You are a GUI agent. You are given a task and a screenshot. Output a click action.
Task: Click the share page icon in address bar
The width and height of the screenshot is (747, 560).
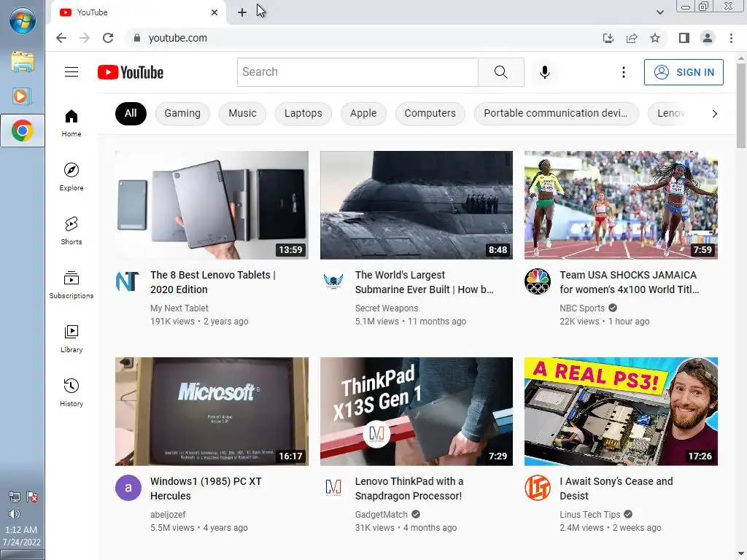pos(632,38)
